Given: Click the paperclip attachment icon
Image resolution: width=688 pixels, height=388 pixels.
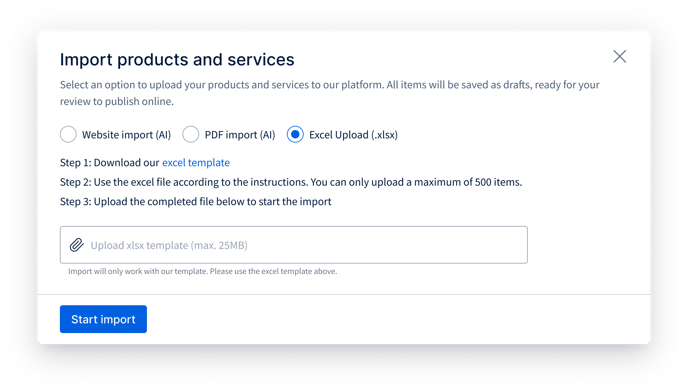Looking at the screenshot, I should (77, 245).
